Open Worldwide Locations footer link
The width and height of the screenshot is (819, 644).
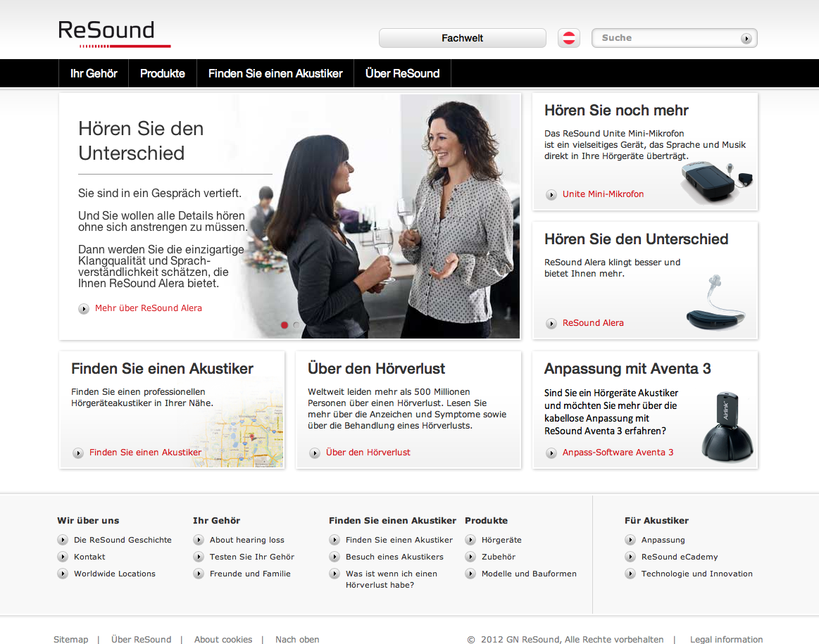point(115,574)
